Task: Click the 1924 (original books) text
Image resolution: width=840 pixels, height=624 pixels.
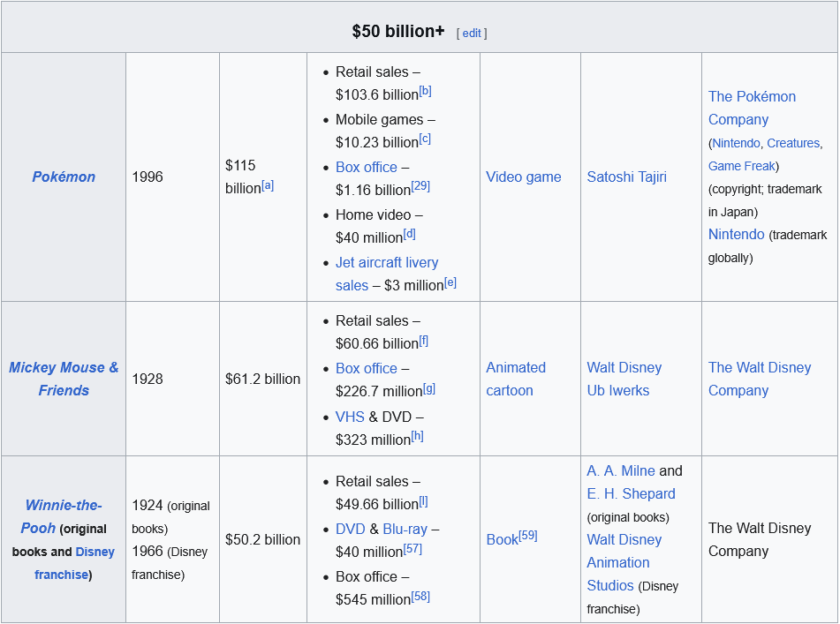Action: [170, 517]
